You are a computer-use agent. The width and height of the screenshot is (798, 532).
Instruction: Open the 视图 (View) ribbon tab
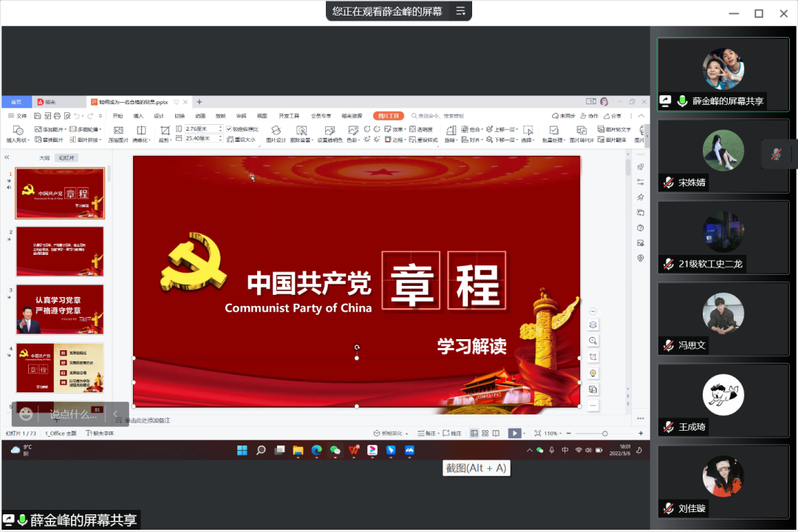click(x=262, y=116)
